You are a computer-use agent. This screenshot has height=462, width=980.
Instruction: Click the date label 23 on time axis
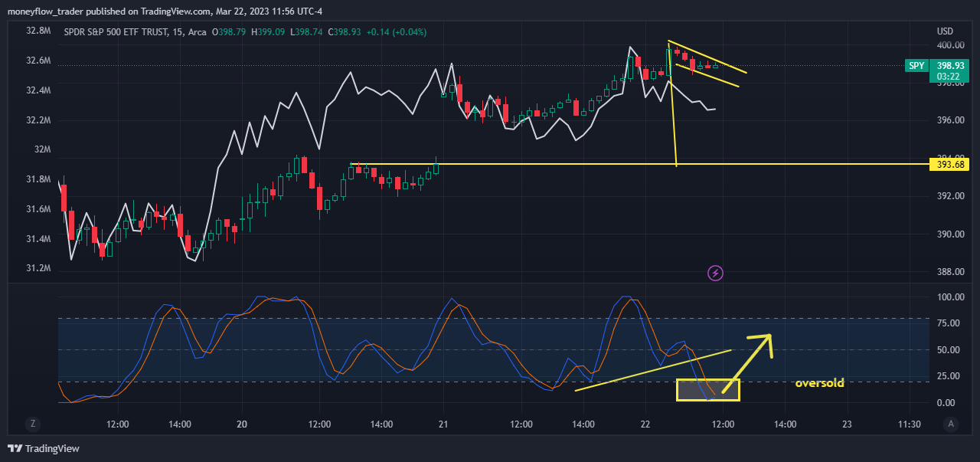[847, 424]
